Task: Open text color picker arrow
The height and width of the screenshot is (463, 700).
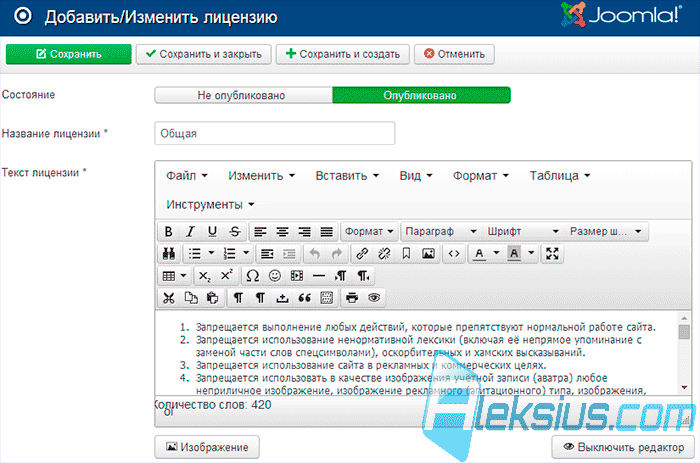Action: (x=496, y=253)
